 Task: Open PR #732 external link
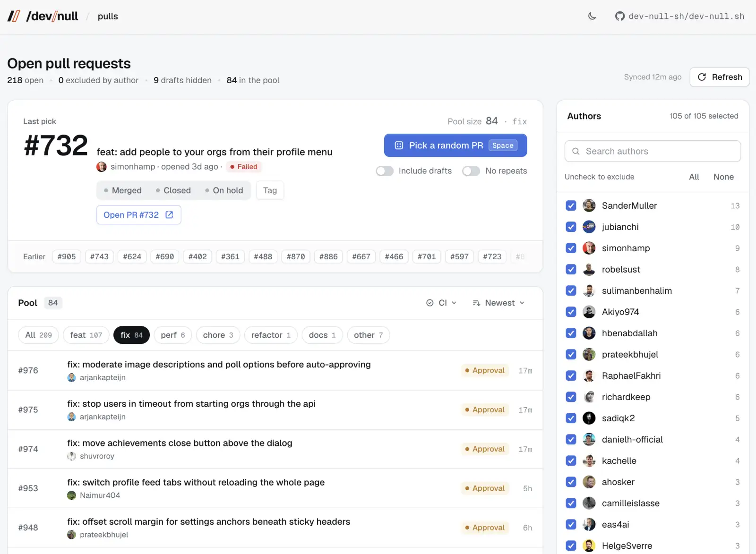(138, 215)
